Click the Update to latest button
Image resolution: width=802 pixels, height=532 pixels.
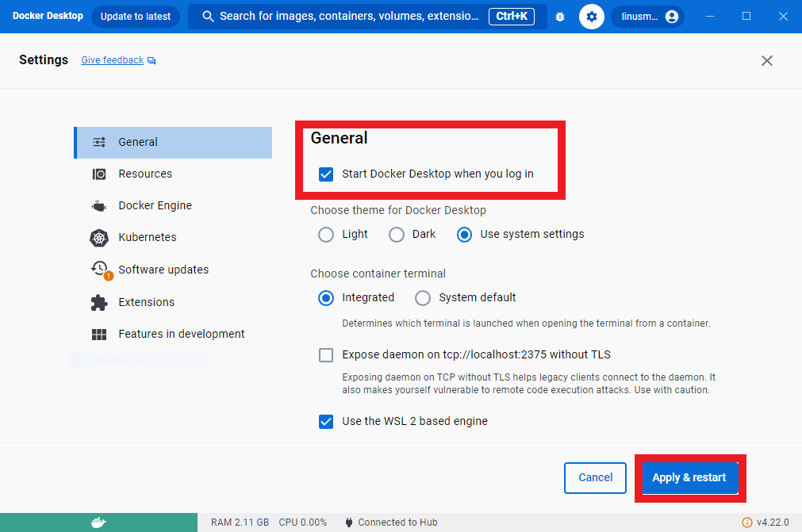pos(136,17)
